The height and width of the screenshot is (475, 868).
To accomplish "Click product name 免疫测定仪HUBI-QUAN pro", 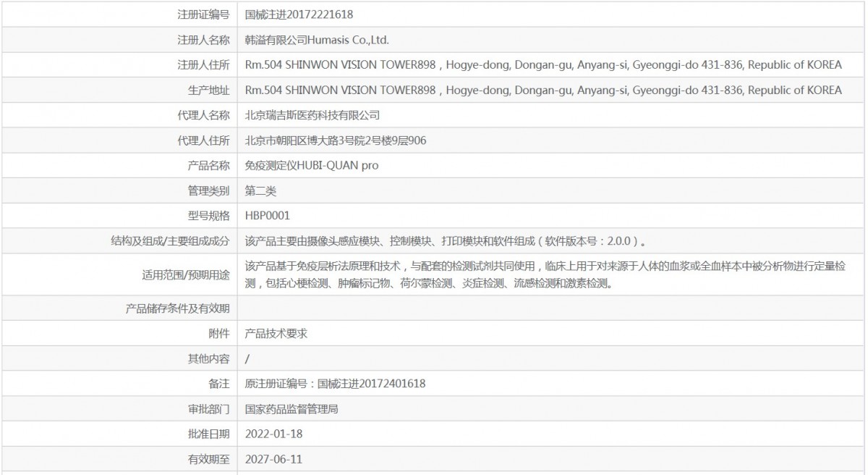I will 312,166.
